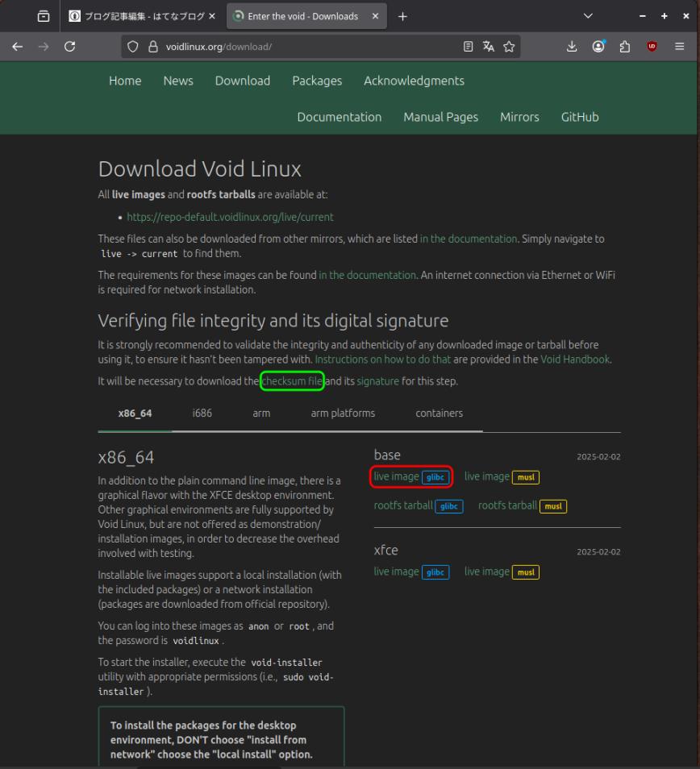Open the Void Handbook link

pos(574,360)
